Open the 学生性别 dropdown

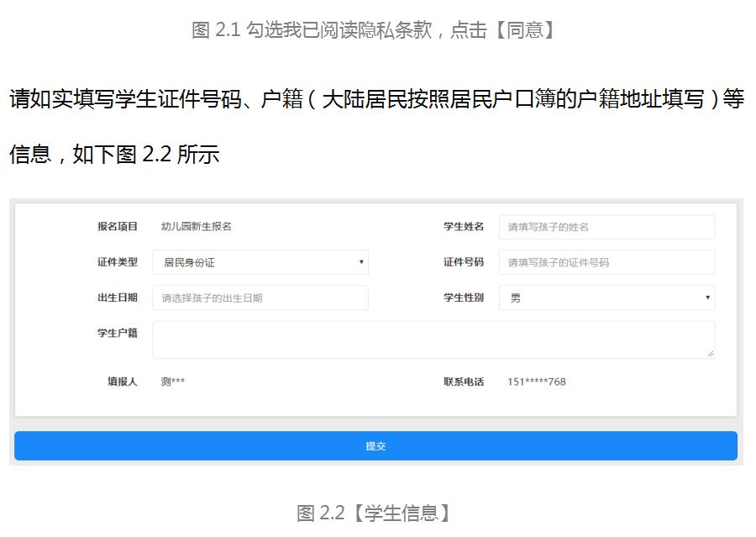pyautogui.click(x=606, y=297)
